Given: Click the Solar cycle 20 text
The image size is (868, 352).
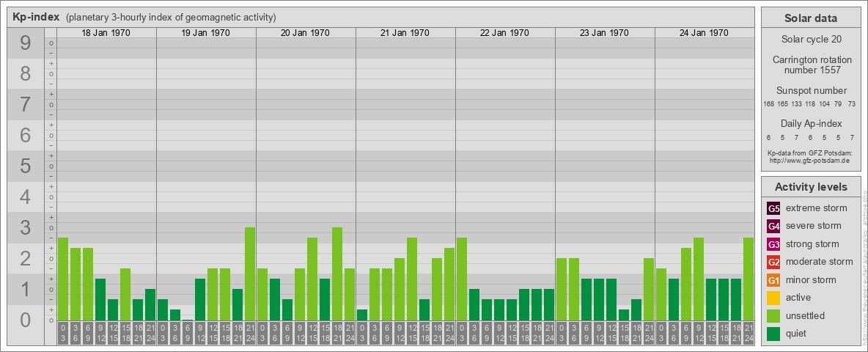Looking at the screenshot, I should pos(810,40).
